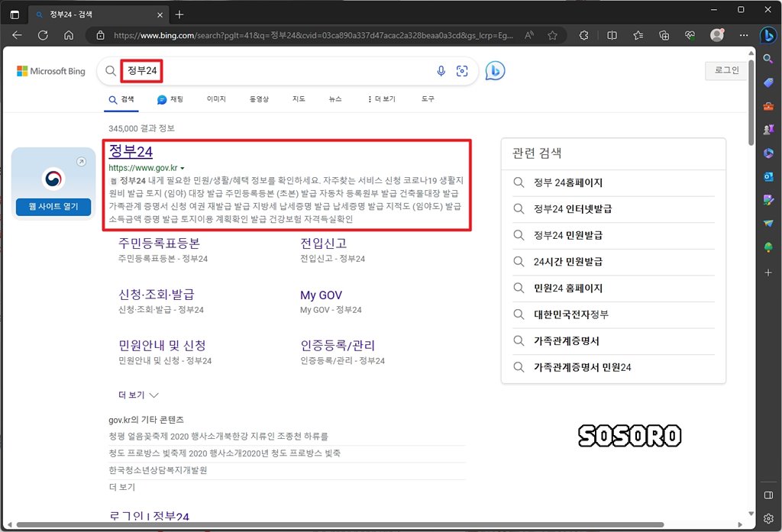The height and width of the screenshot is (532, 782).
Task: View site info via the padlock icon
Action: [100, 35]
